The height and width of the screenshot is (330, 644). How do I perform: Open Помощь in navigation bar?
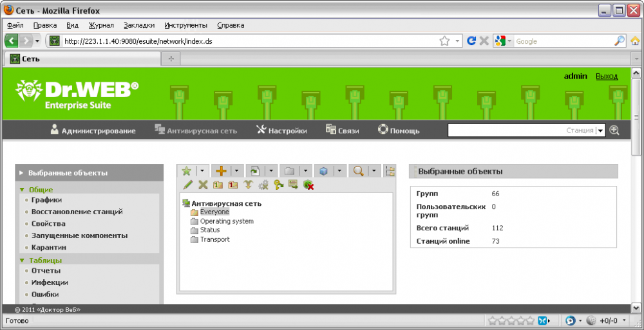pos(399,131)
